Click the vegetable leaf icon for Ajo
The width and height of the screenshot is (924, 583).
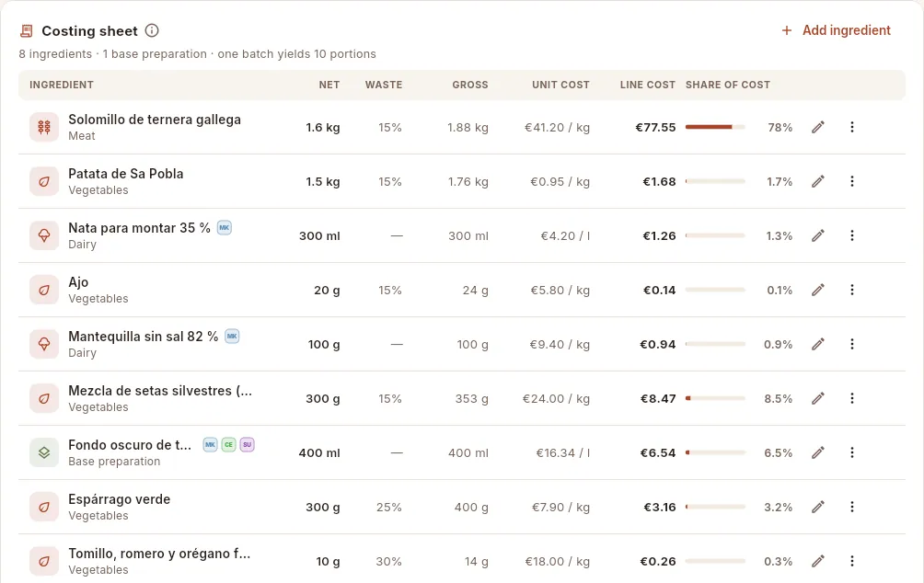[44, 290]
